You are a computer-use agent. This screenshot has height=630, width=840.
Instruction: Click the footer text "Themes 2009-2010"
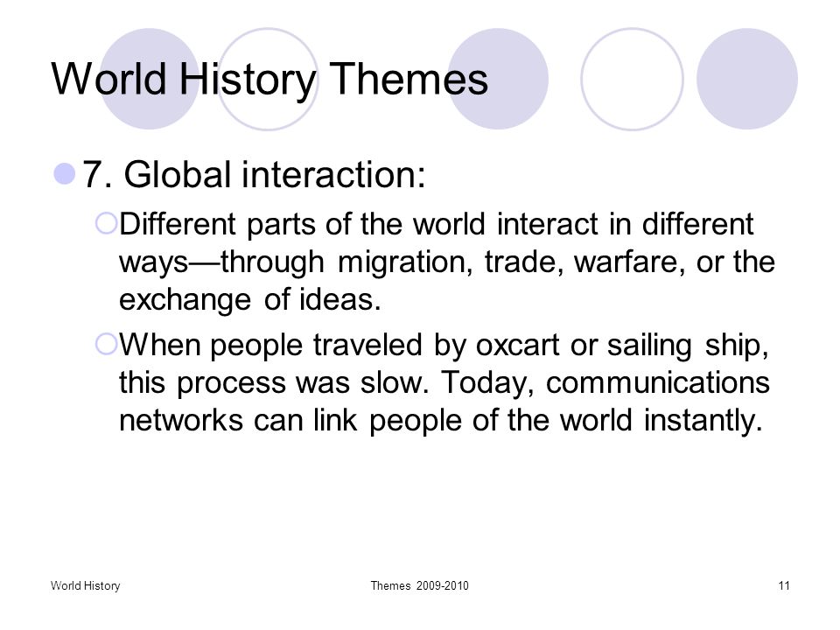click(x=419, y=585)
